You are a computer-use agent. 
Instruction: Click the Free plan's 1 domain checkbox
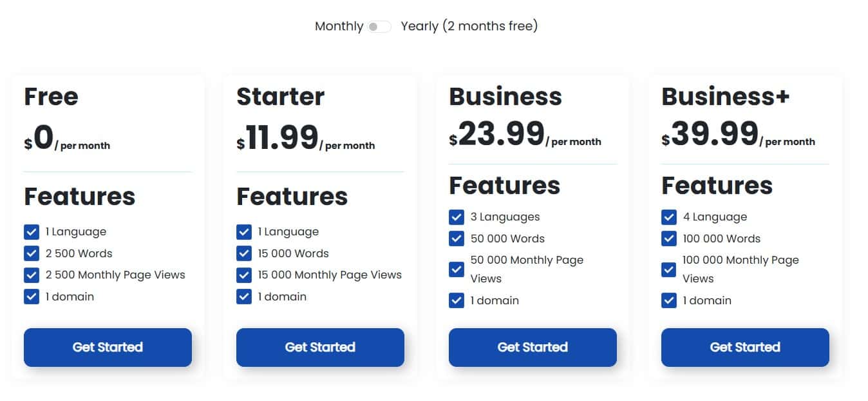coord(32,297)
